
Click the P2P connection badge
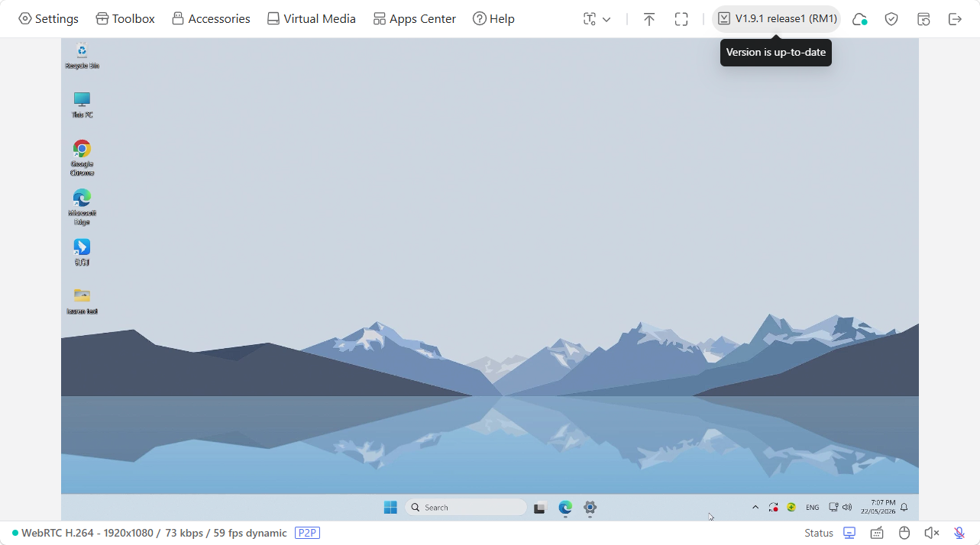(307, 533)
